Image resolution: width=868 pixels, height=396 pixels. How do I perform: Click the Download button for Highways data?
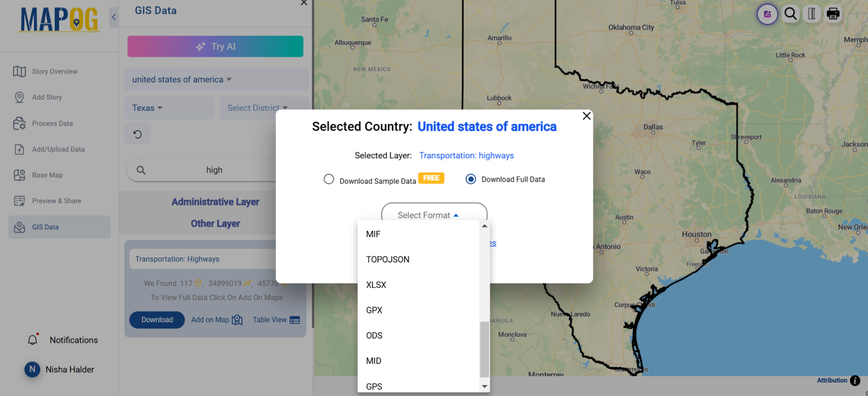click(x=157, y=320)
